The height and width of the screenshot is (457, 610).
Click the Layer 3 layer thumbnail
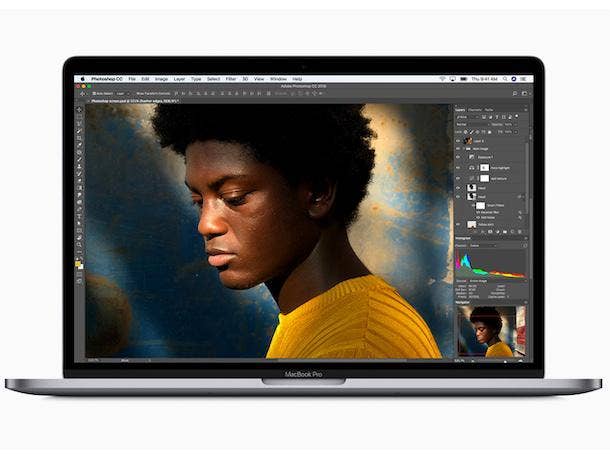(x=468, y=141)
